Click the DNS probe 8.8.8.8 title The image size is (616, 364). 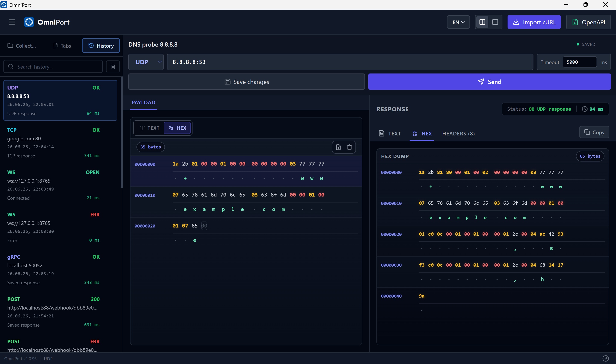click(153, 44)
